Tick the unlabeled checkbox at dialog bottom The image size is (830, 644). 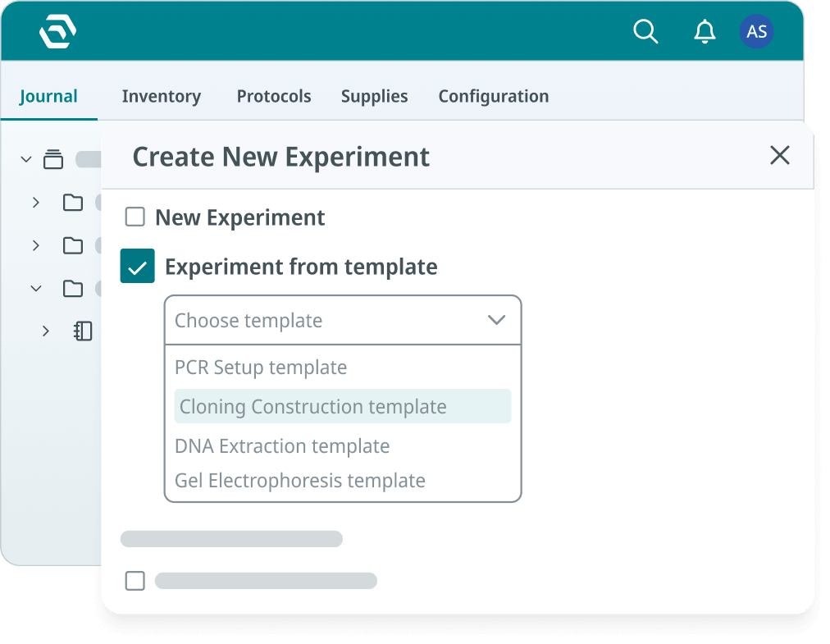(135, 581)
